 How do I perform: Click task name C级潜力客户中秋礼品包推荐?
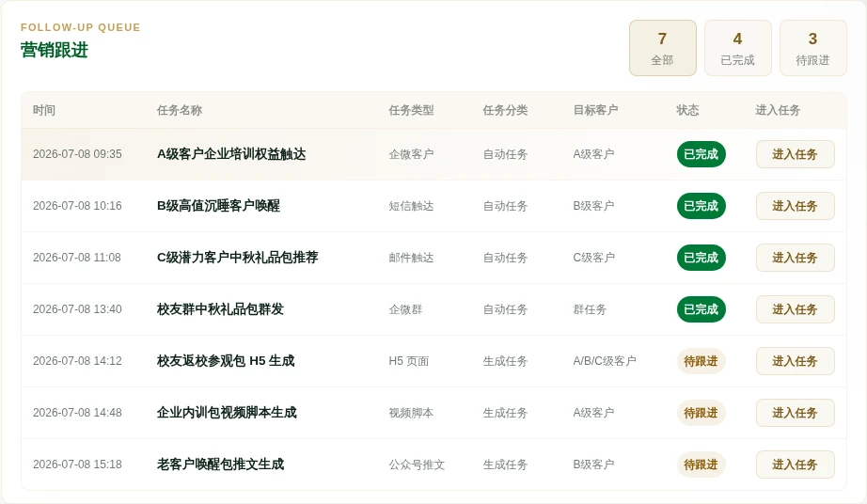click(x=238, y=258)
